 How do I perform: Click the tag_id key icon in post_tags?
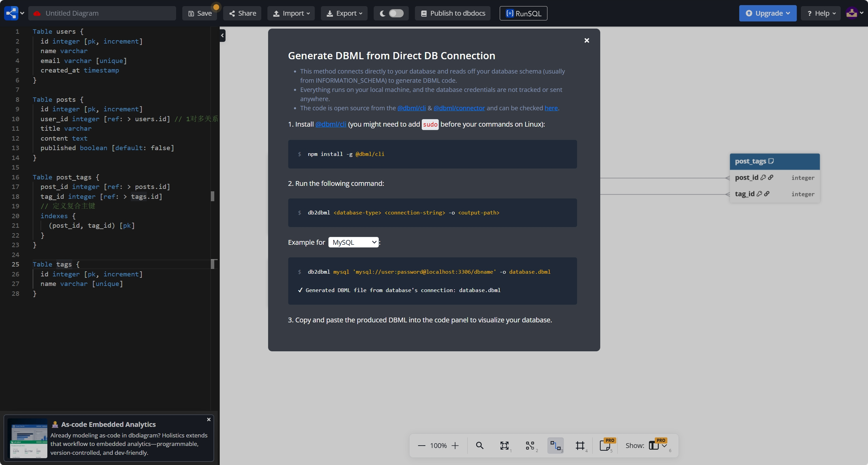point(759,194)
